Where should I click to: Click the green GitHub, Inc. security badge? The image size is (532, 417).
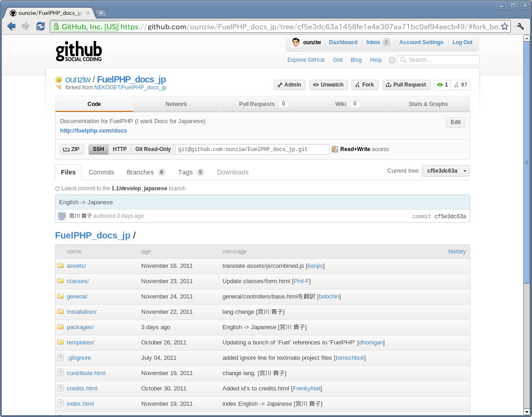[85, 27]
